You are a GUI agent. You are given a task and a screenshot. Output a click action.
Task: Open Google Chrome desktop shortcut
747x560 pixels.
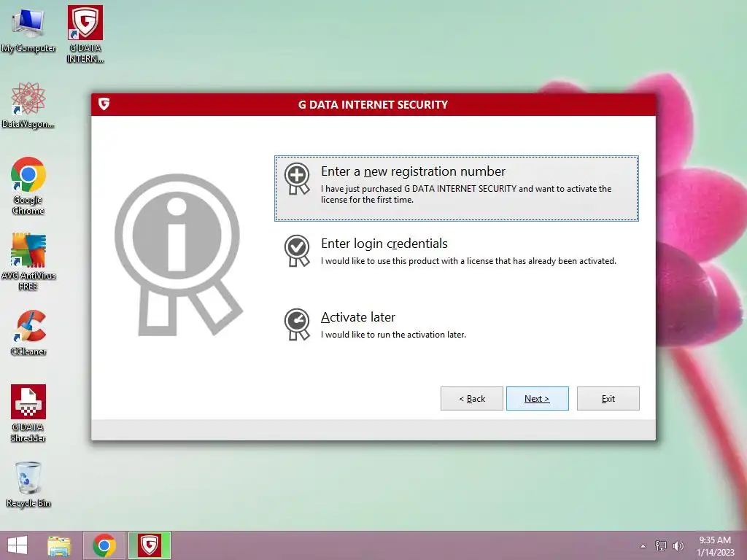tap(28, 186)
